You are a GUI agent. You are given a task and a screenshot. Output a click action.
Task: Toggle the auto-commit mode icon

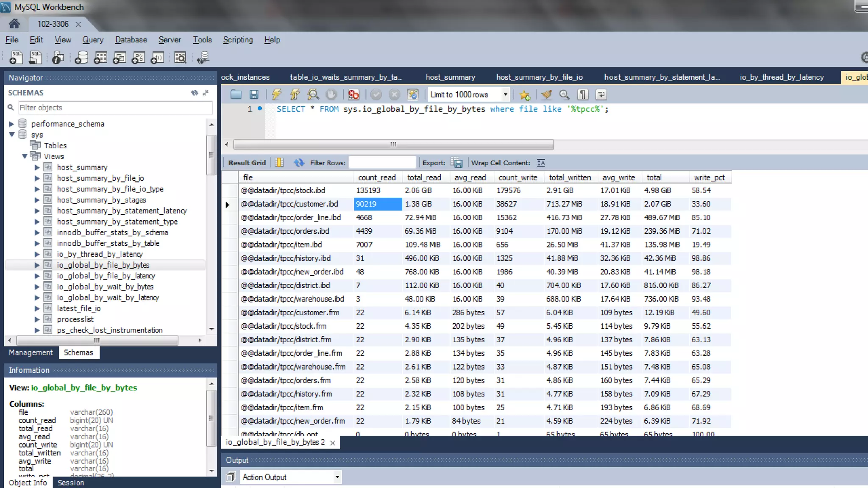pos(412,94)
